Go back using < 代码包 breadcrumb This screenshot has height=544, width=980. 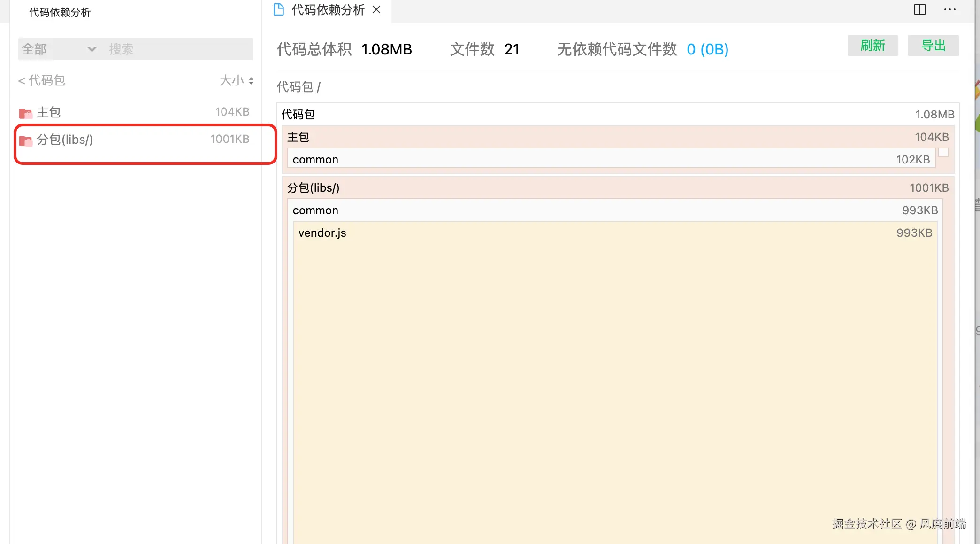tap(41, 80)
